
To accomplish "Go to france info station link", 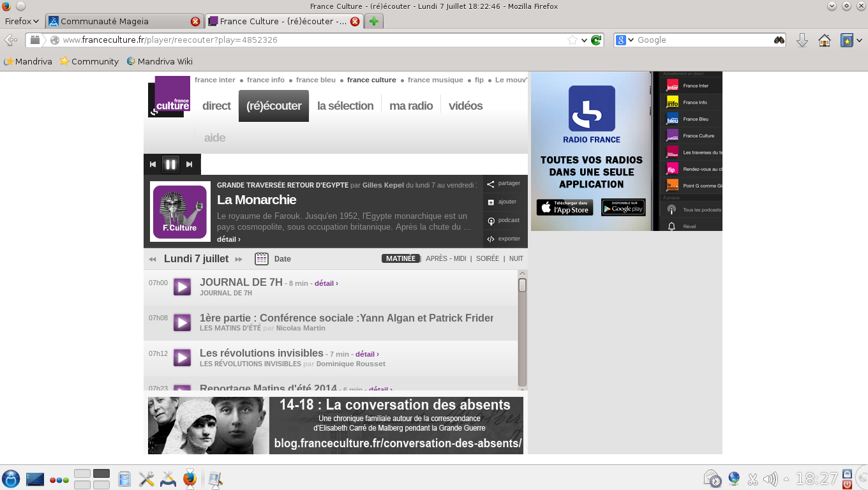I will 266,80.
